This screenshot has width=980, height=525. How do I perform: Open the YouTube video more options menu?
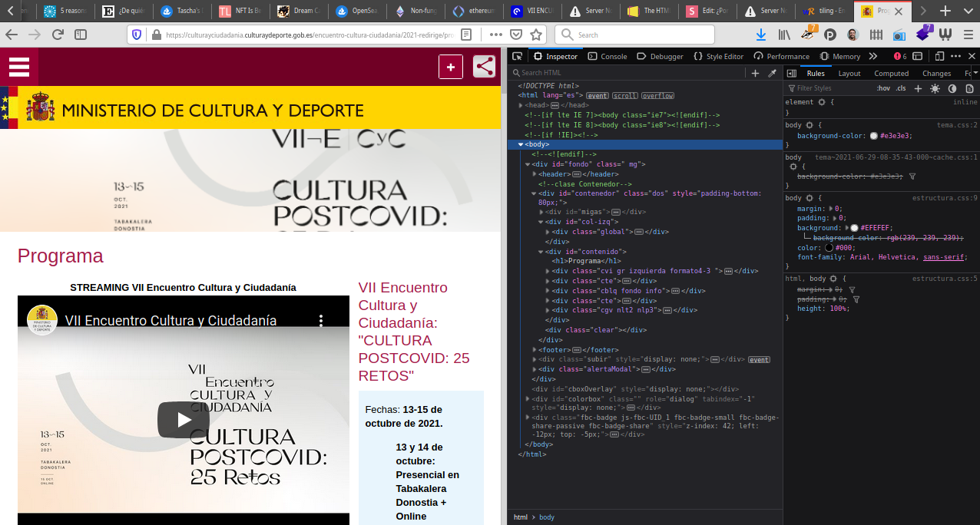[x=322, y=321]
